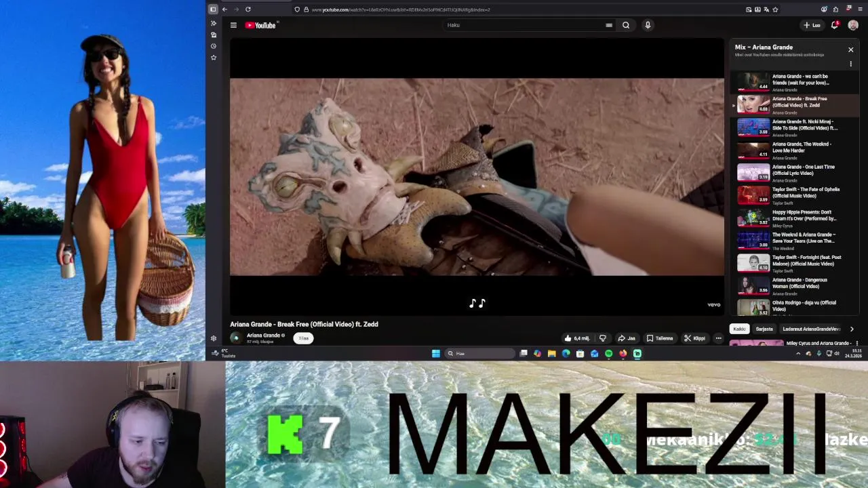Click the YouTube search magnifier button
This screenshot has width=868, height=488.
click(x=626, y=25)
